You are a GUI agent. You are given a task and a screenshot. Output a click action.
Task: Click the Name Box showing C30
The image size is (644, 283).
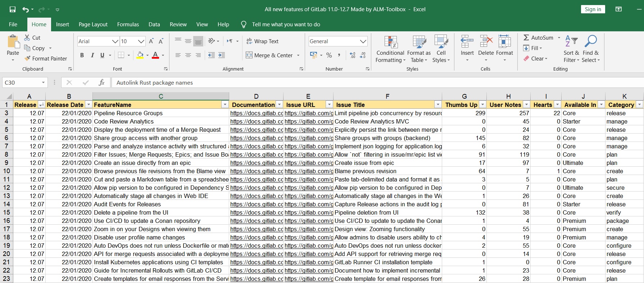(22, 82)
